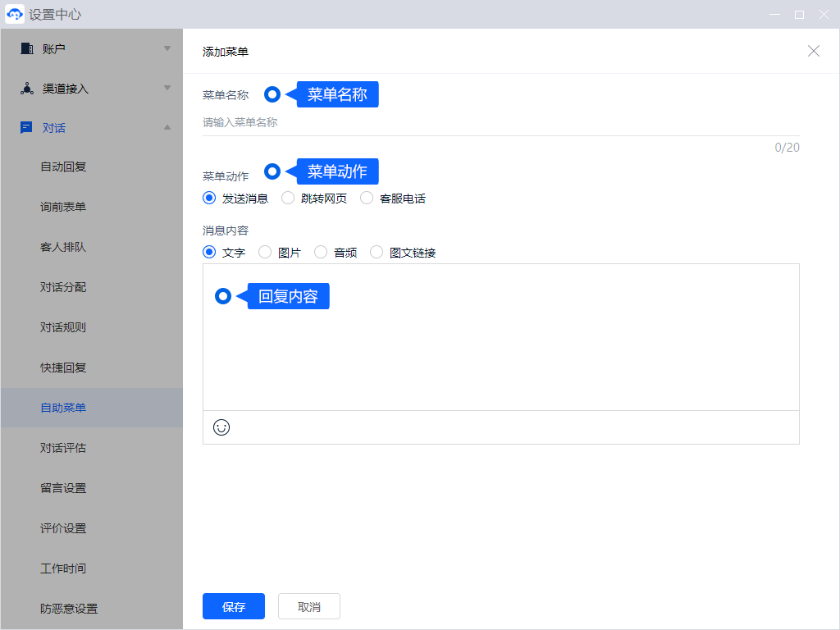Image resolution: width=840 pixels, height=630 pixels.
Task: Open 自动回复 in the sidebar
Action: [x=63, y=167]
